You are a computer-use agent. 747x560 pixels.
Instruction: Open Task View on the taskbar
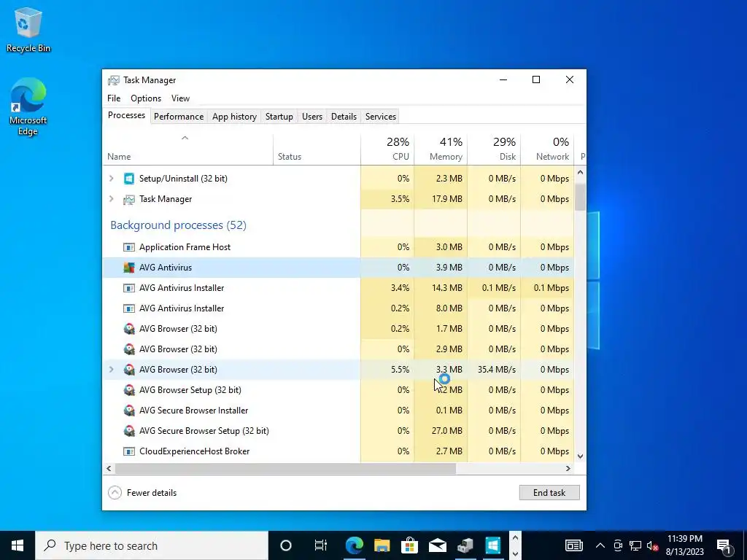(321, 545)
